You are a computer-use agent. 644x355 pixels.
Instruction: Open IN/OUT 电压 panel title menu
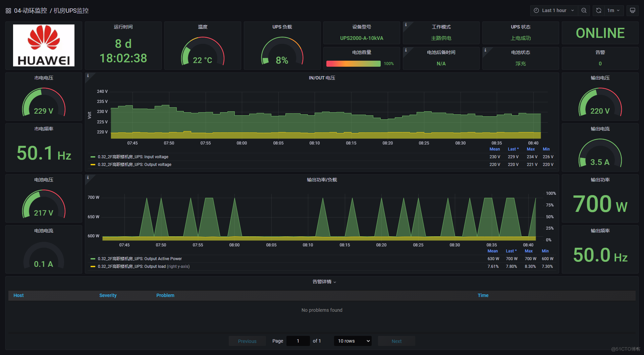322,78
